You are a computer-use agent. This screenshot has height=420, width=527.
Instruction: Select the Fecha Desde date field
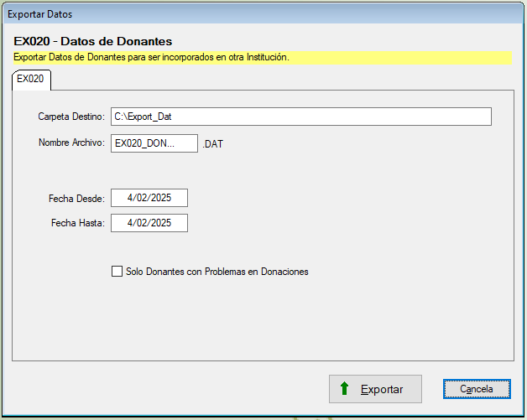click(x=149, y=198)
